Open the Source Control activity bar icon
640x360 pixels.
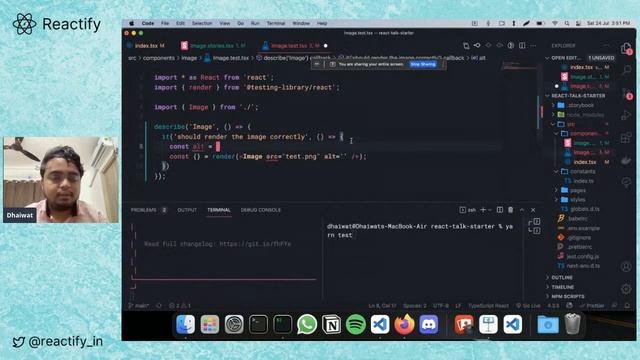pyautogui.click(x=626, y=93)
